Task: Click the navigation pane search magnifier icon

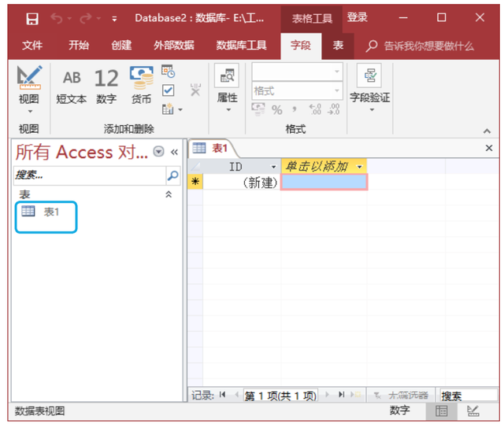Action: click(172, 175)
